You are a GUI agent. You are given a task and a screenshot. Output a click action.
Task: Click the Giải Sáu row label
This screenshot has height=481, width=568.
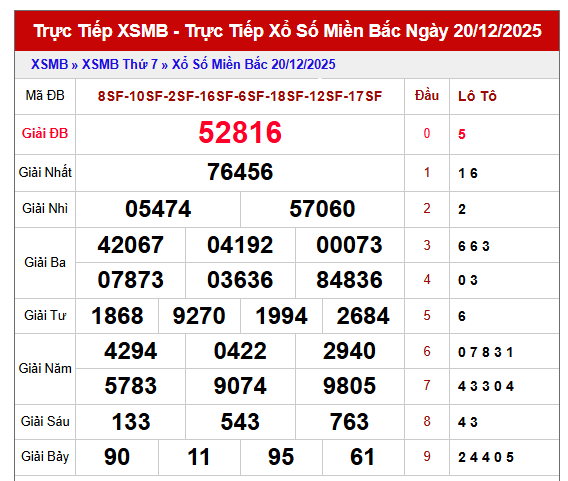pos(45,422)
